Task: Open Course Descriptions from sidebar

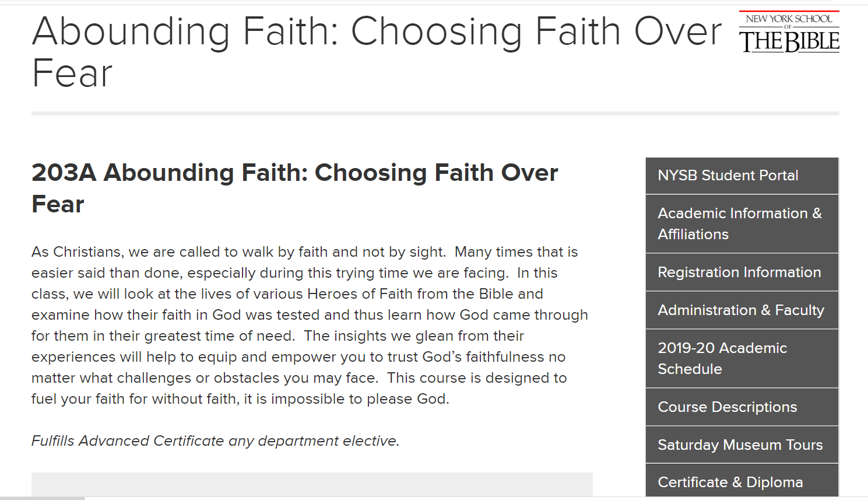Action: pos(742,407)
